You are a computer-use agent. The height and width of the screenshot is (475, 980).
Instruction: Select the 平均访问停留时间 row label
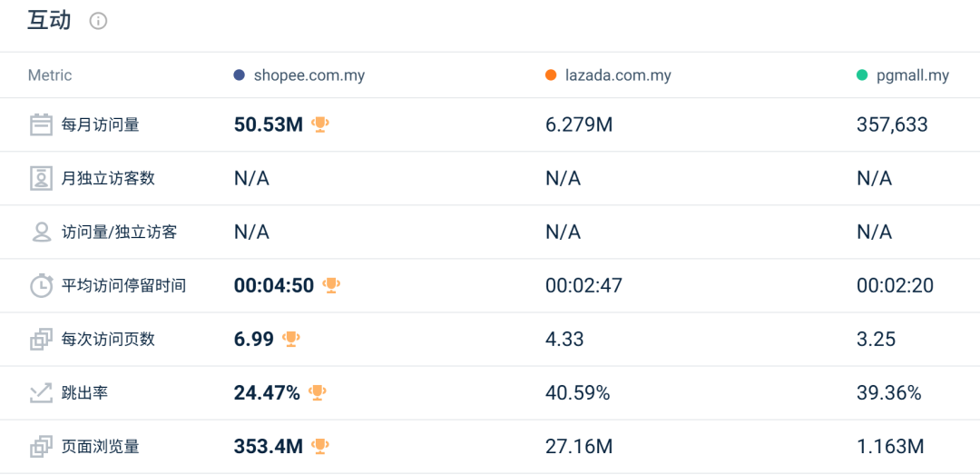123,286
